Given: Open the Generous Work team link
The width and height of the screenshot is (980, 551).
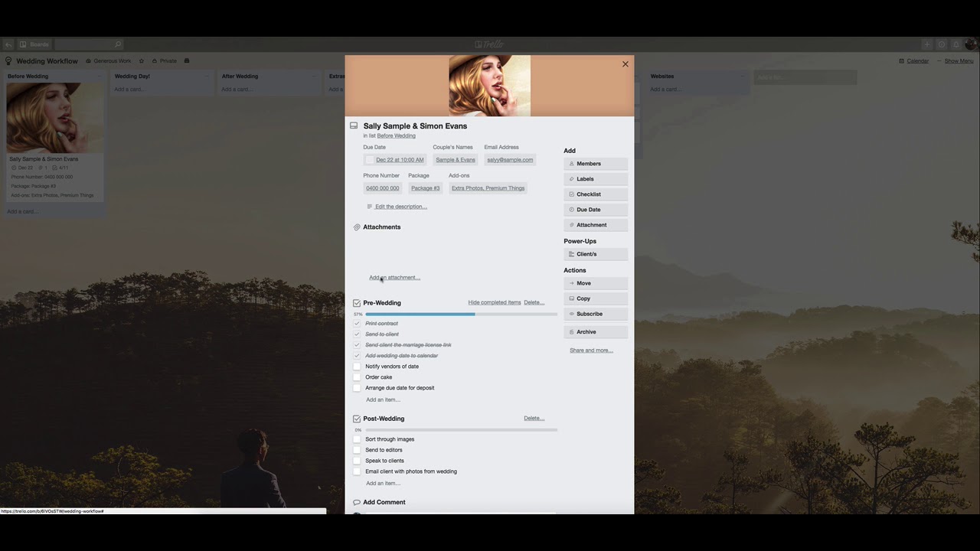Looking at the screenshot, I should (x=108, y=61).
